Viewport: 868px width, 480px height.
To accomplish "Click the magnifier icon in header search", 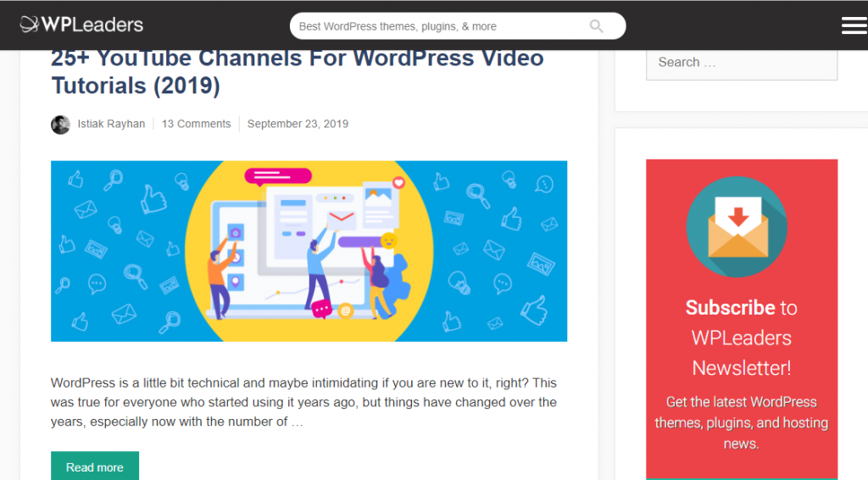I will [596, 26].
